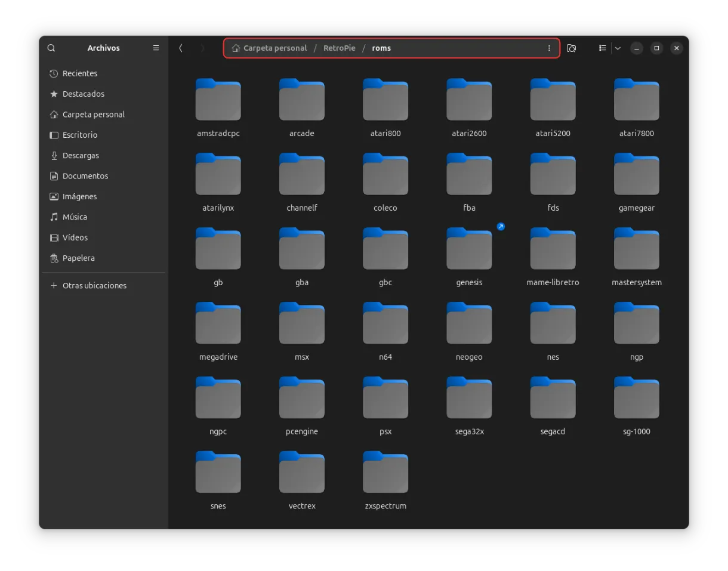Image resolution: width=728 pixels, height=571 pixels.
Task: Open the hamburger main menu
Action: click(x=156, y=48)
